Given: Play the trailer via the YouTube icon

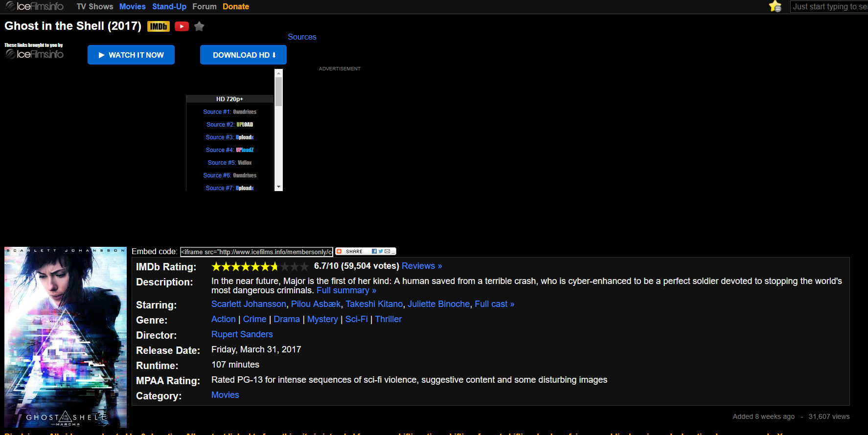Looking at the screenshot, I should pos(182,26).
